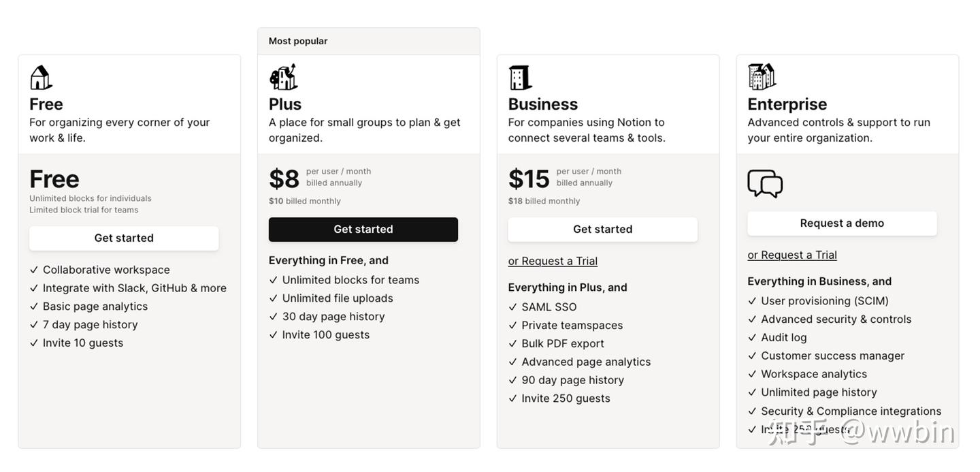Click the Enterprise plan buildings icon
Image resolution: width=980 pixels, height=472 pixels.
coord(762,77)
